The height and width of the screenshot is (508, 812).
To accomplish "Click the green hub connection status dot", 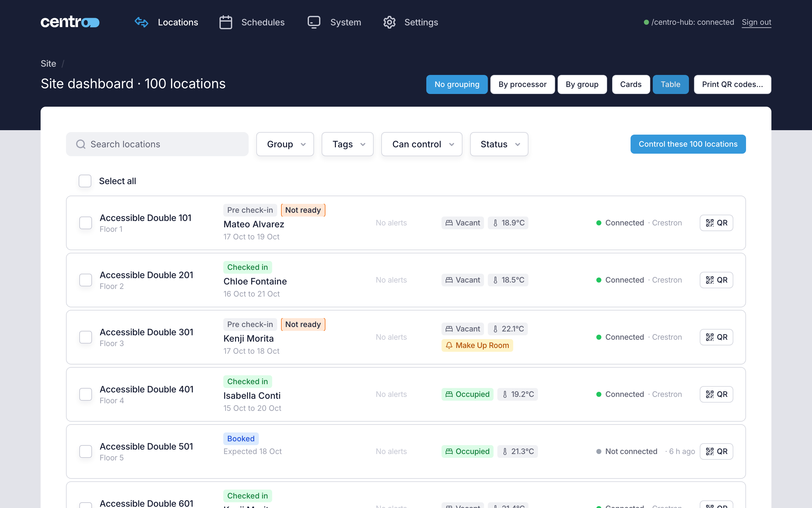I will (646, 22).
